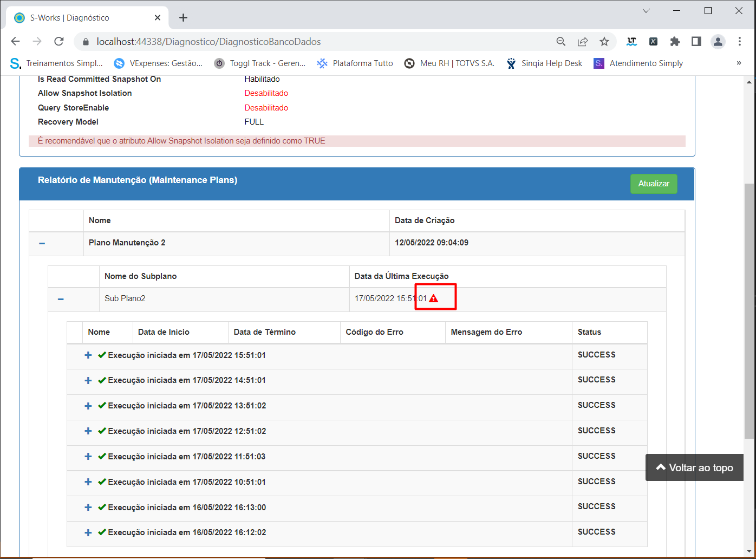756x559 pixels.
Task: Toggle the browser side panel icon
Action: pos(696,42)
